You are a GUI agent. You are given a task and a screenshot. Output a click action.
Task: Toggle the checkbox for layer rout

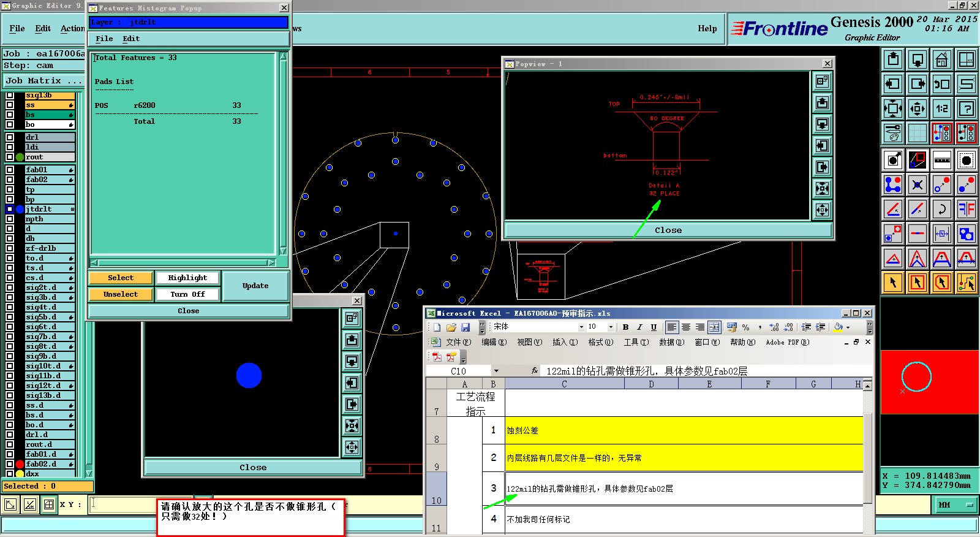pyautogui.click(x=10, y=157)
